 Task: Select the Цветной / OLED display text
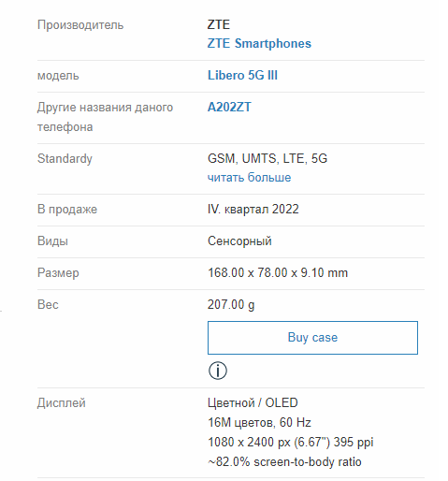253,402
